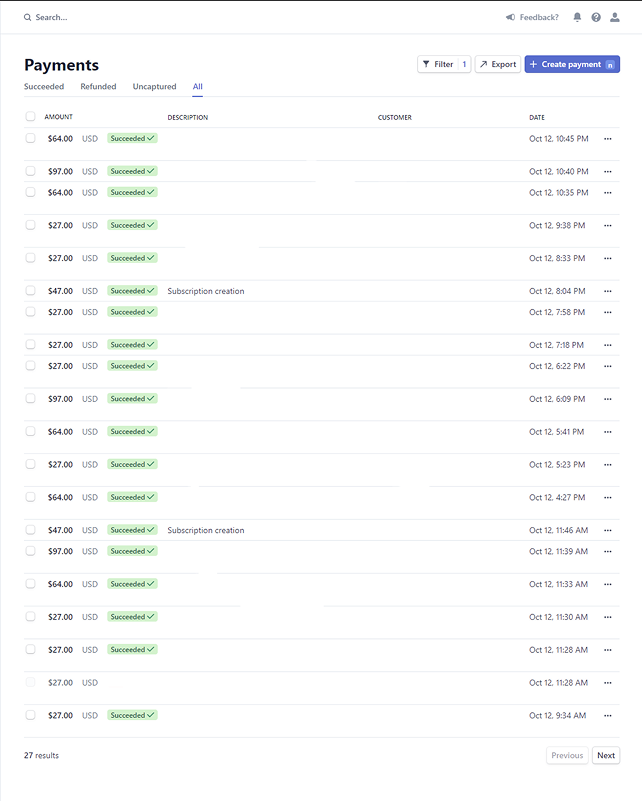Click the Create payment button
Screen dimensions: 643x801
point(572,64)
